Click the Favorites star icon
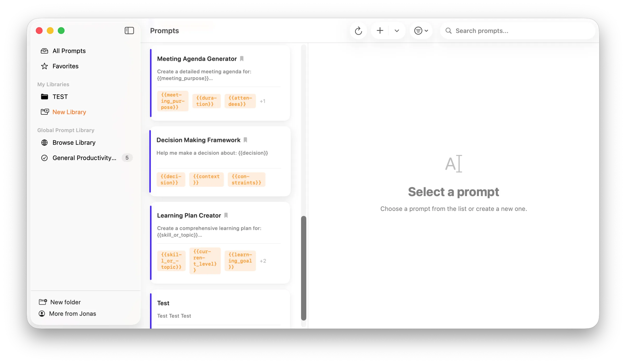This screenshot has height=364, width=626. [44, 66]
